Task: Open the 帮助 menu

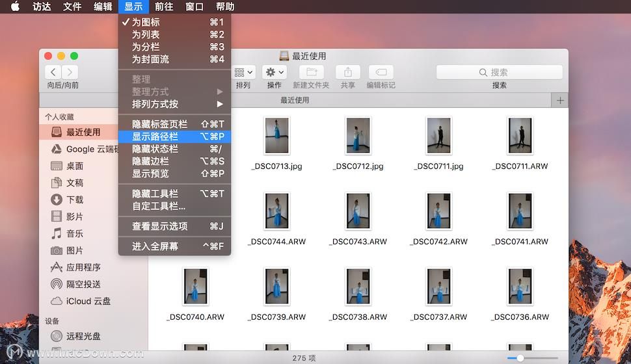Action: 225,6
